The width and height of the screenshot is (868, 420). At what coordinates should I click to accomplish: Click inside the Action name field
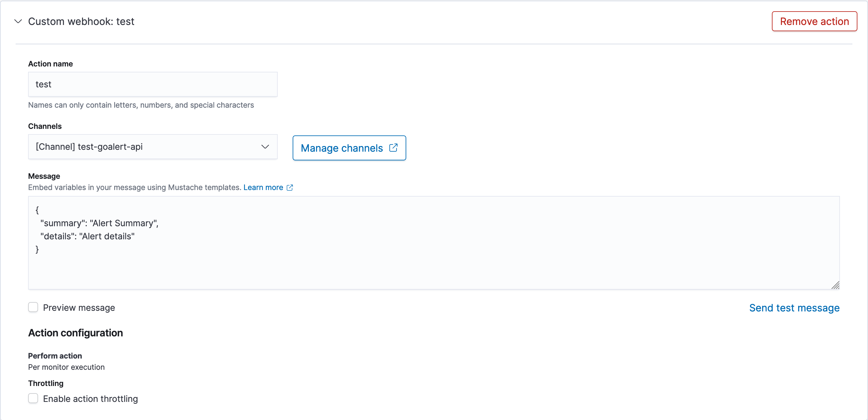tap(153, 84)
